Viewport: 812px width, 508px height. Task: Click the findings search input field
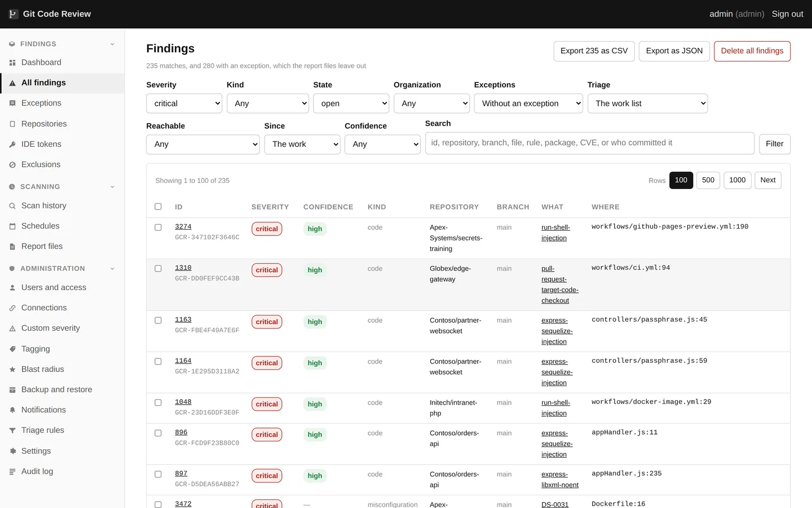[x=590, y=143]
